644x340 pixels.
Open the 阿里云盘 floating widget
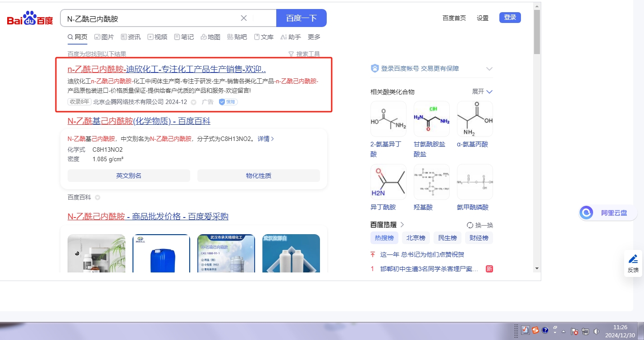point(608,213)
